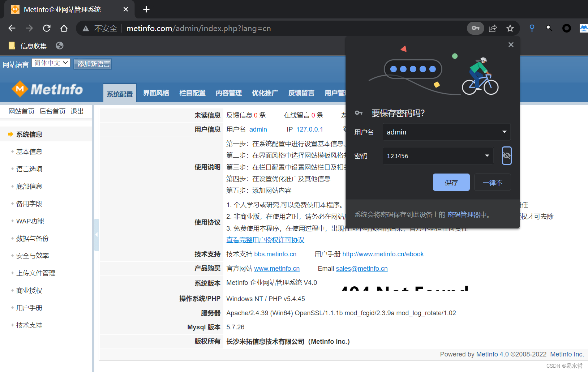The width and height of the screenshot is (588, 372).
Task: Open the www.metinfo.cn link
Action: pyautogui.click(x=277, y=269)
